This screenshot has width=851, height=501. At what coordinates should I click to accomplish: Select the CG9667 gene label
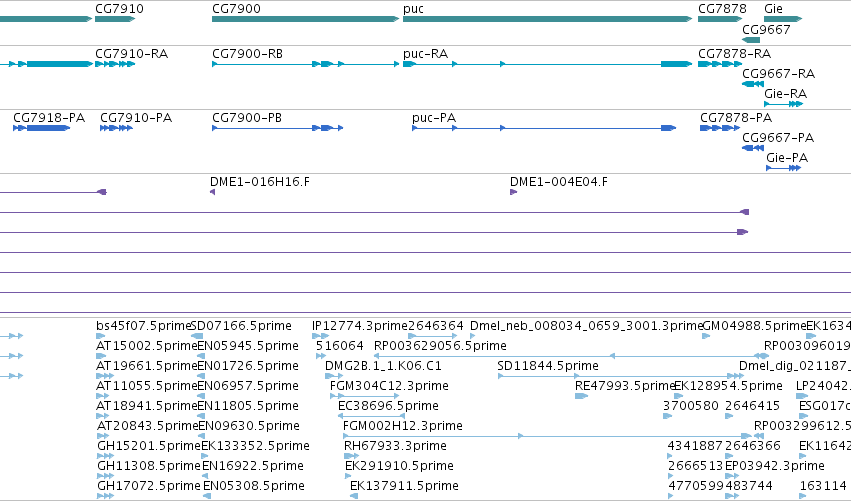pos(766,29)
